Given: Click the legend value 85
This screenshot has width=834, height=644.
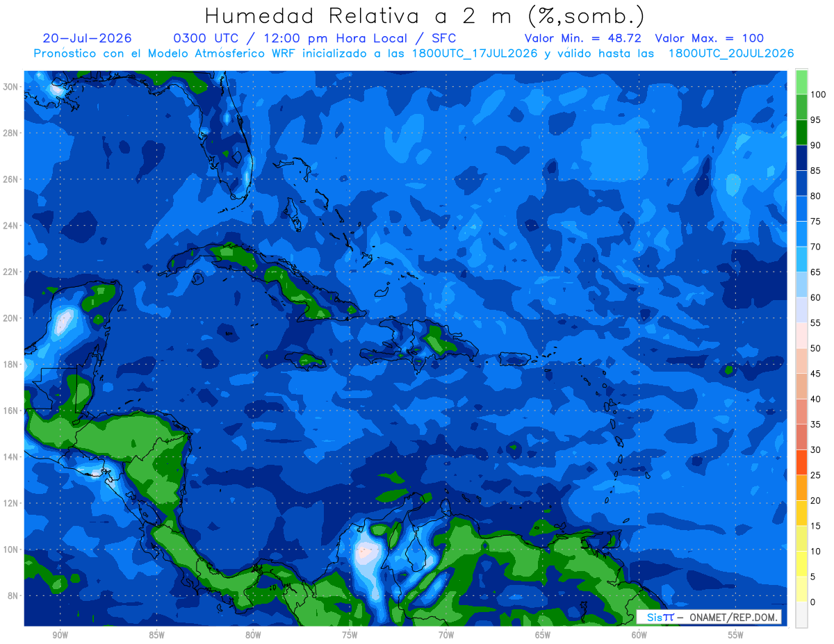Looking at the screenshot, I should tap(815, 171).
